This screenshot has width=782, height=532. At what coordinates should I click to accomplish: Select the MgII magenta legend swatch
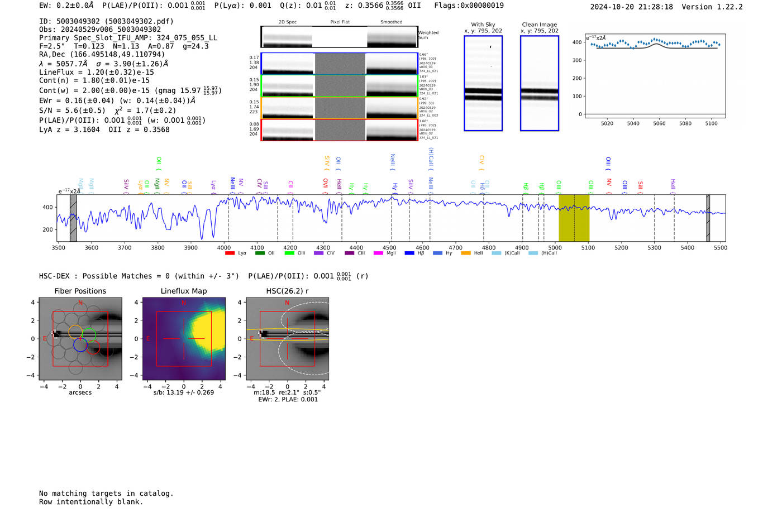click(x=379, y=253)
